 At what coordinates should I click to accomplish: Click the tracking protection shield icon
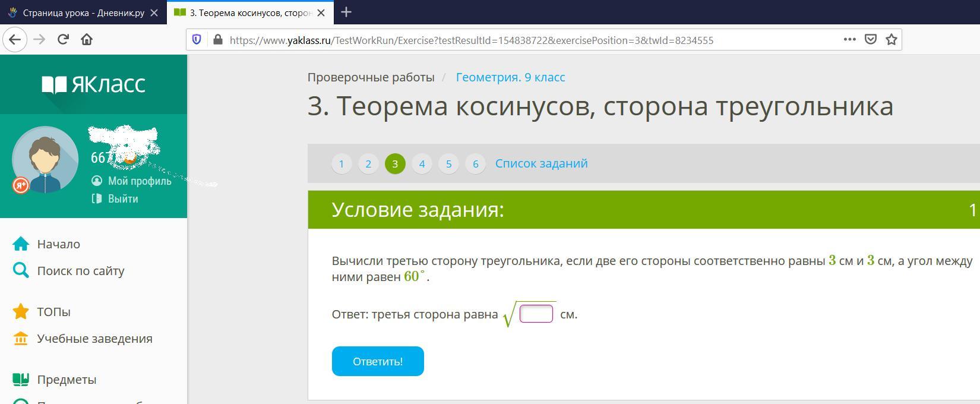pos(197,40)
